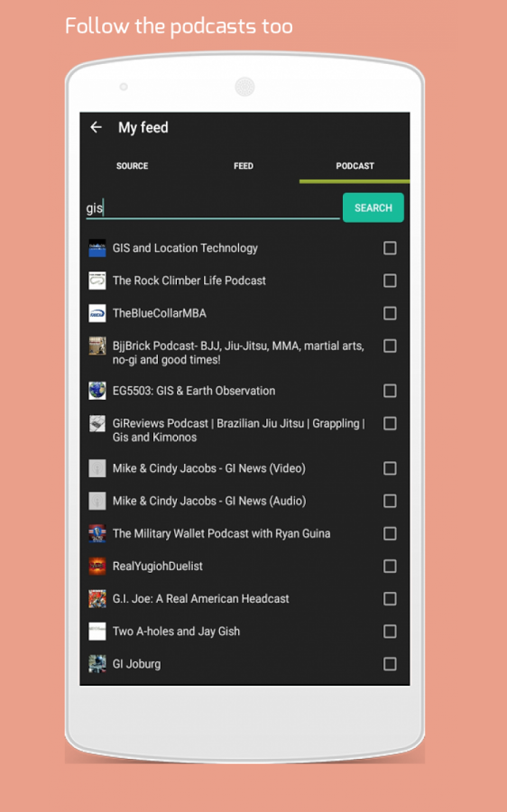
Task: Check the GI Joburg checkbox
Action: (x=390, y=664)
